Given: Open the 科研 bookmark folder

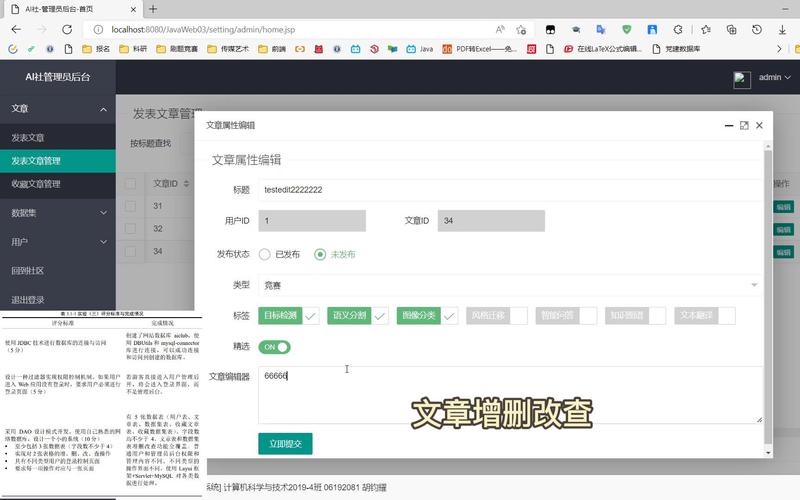Looking at the screenshot, I should (133, 49).
